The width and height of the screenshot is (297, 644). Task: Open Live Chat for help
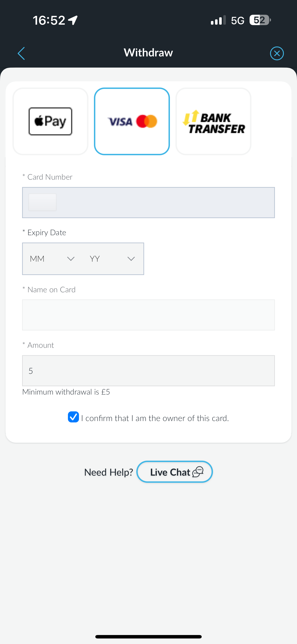[x=174, y=472]
